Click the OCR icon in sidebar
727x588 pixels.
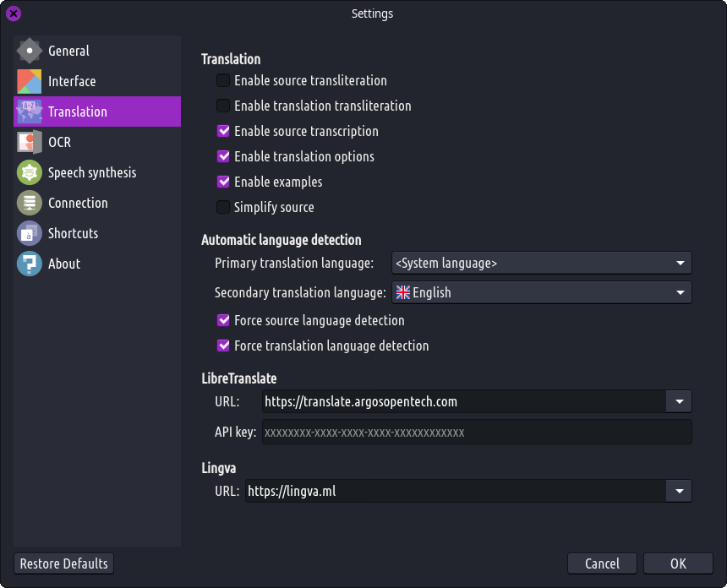point(30,142)
